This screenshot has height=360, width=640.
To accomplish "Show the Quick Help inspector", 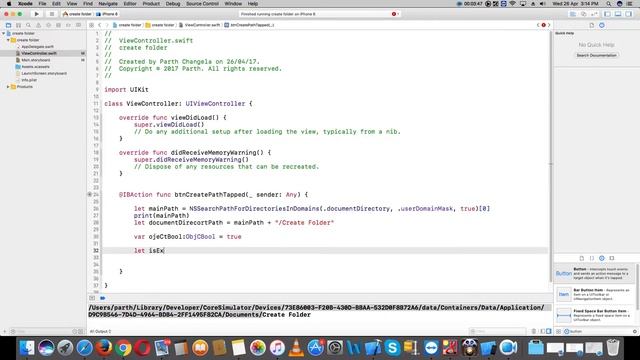I will 602,25.
